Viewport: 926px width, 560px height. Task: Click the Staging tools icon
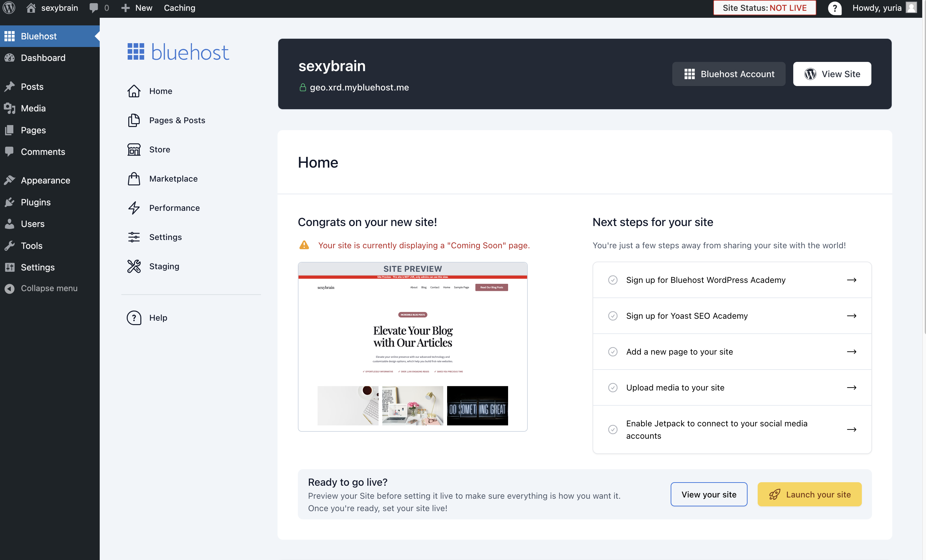134,266
